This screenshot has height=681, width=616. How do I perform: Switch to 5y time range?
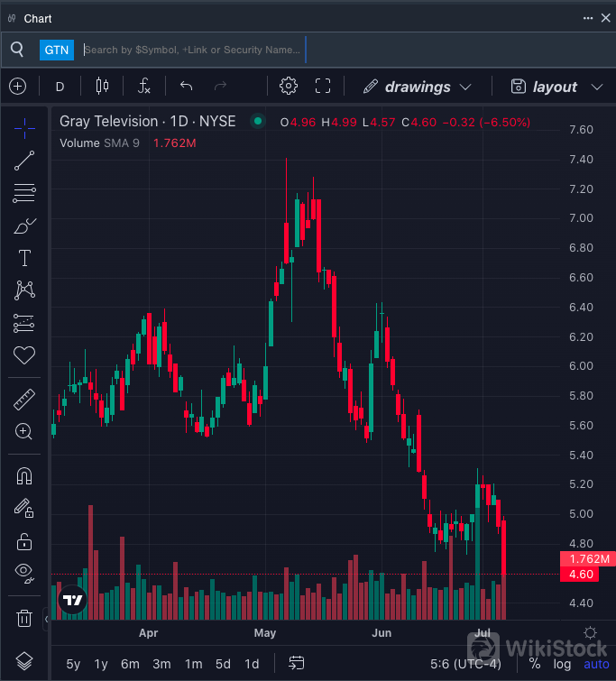tap(73, 664)
